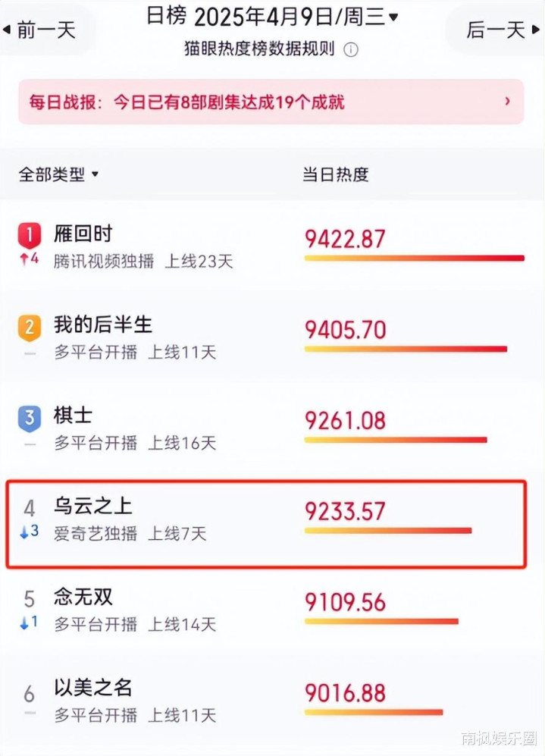This screenshot has height=756, width=545.
Task: Click the info icon beside 猫眼热度榜数据规则
Action: (351, 50)
